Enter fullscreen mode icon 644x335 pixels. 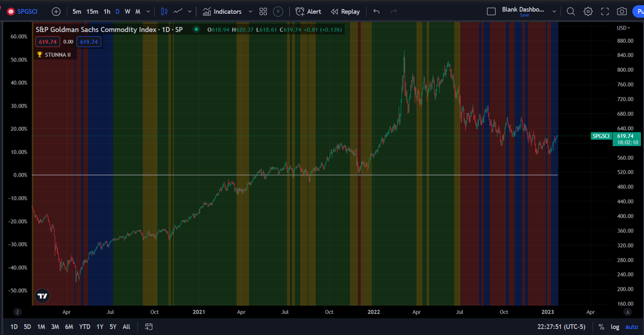coord(605,12)
